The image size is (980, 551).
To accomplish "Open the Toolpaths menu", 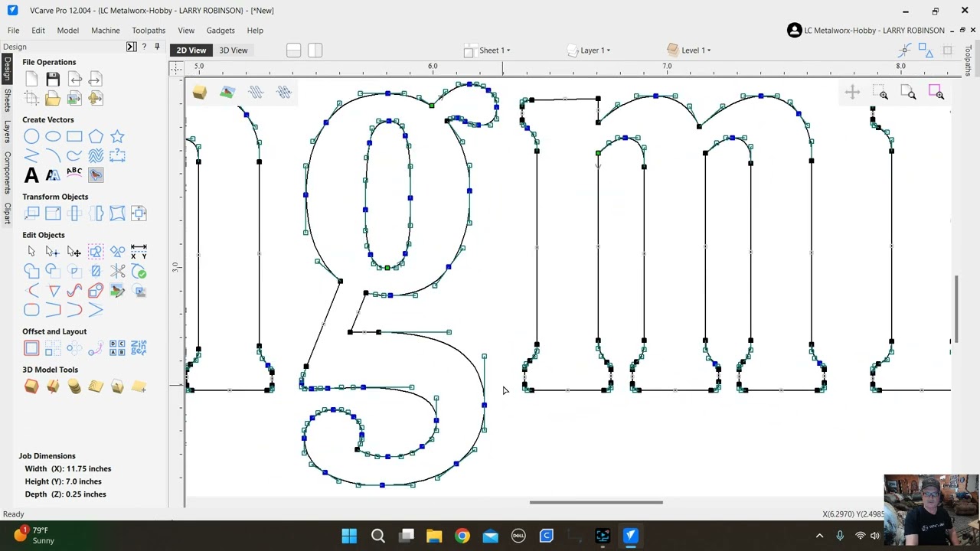I will (149, 31).
